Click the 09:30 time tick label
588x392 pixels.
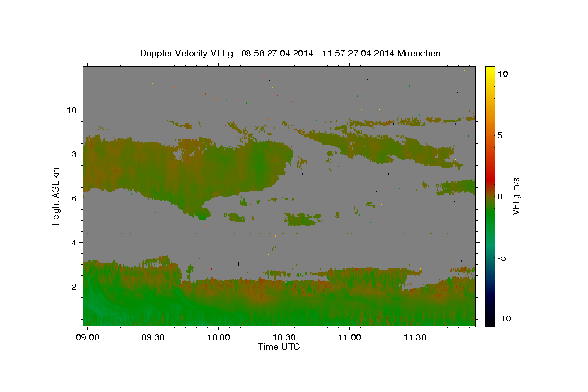153,337
